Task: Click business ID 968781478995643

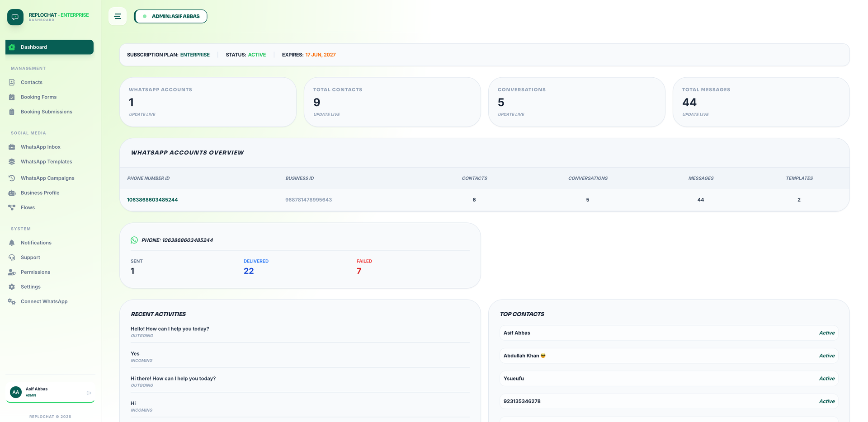Action: 308,200
